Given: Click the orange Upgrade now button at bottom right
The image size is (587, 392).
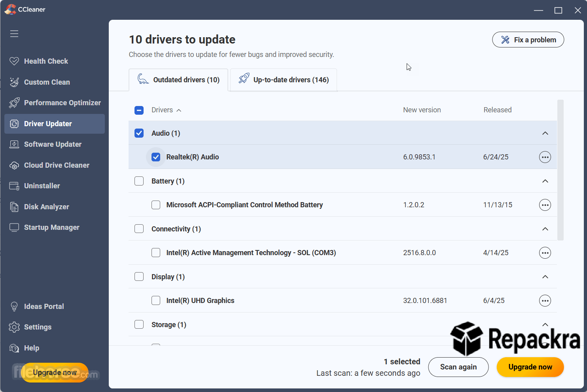Looking at the screenshot, I should [x=530, y=367].
